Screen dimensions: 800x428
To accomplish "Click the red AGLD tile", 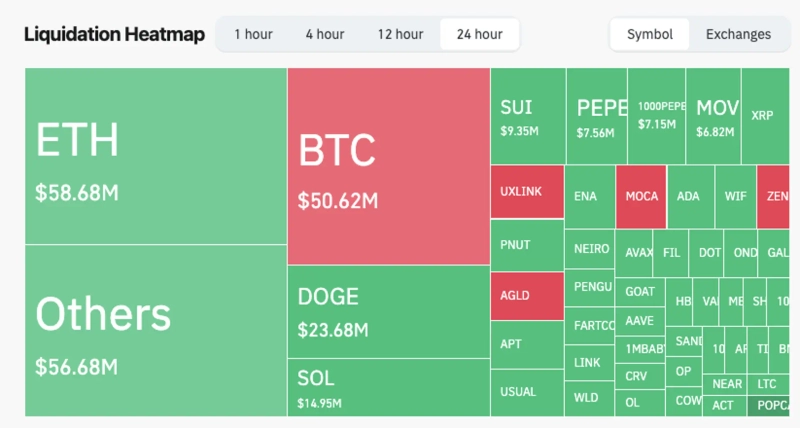I will pos(527,296).
